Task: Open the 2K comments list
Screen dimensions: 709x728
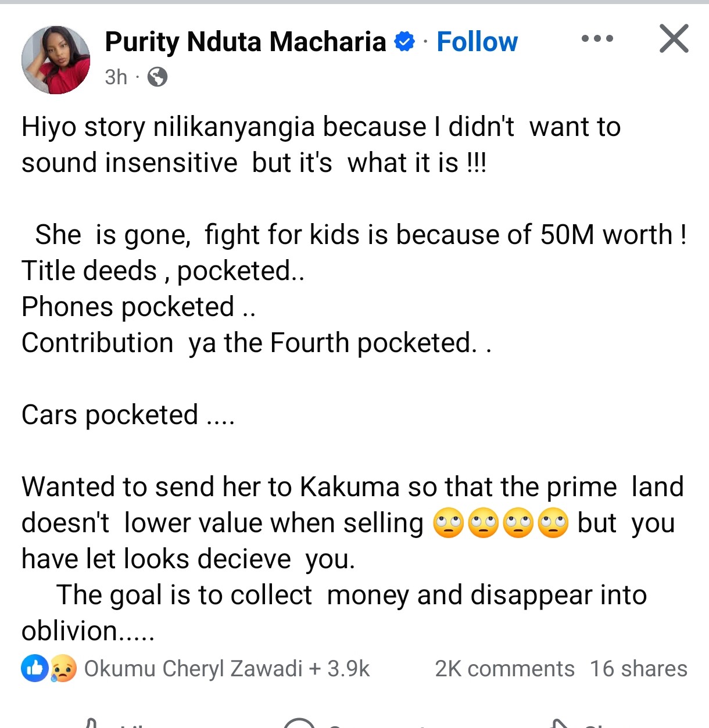Action: [x=504, y=669]
